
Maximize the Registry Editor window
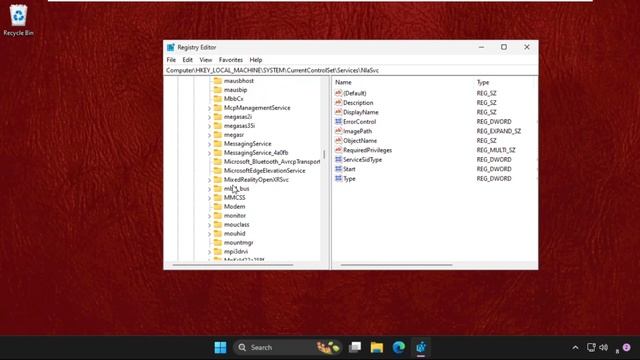coord(504,47)
